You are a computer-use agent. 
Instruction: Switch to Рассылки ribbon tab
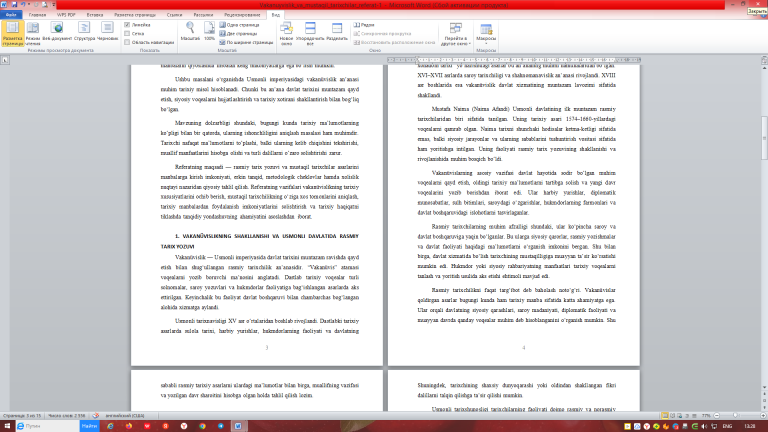pos(203,15)
